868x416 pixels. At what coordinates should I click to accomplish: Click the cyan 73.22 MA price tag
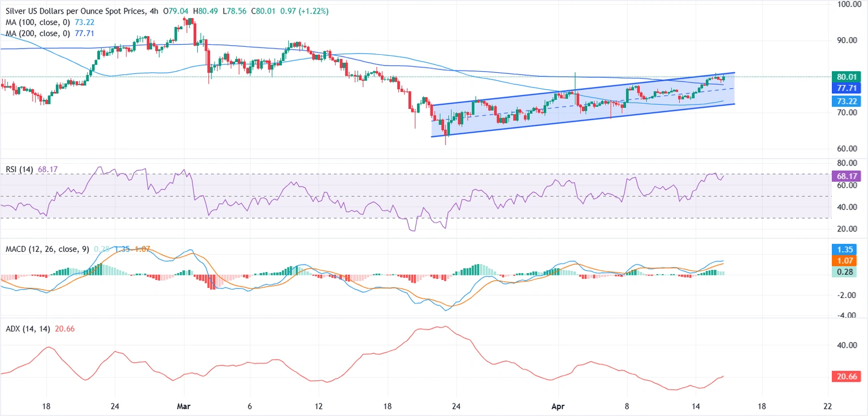(x=847, y=102)
